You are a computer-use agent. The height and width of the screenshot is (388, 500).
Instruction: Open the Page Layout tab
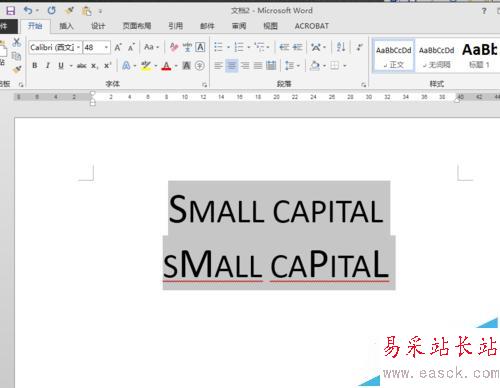click(x=137, y=26)
